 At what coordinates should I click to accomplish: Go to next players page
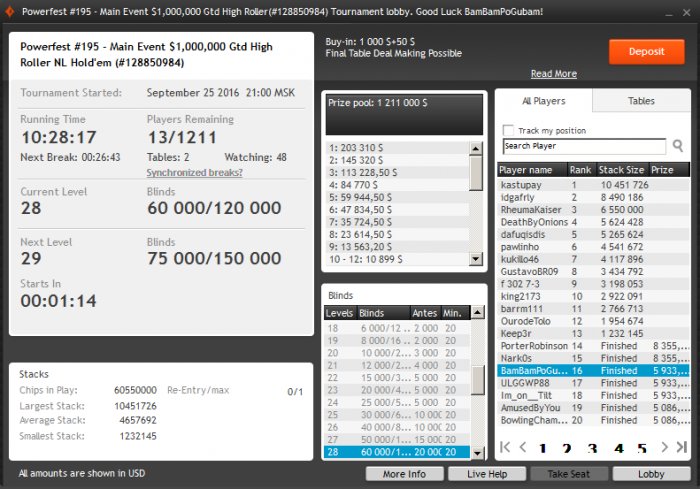click(664, 447)
